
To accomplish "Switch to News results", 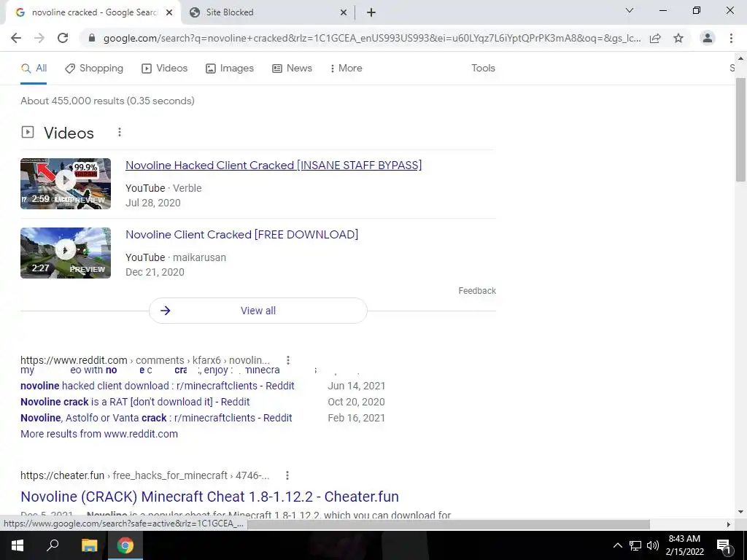I will click(x=292, y=68).
